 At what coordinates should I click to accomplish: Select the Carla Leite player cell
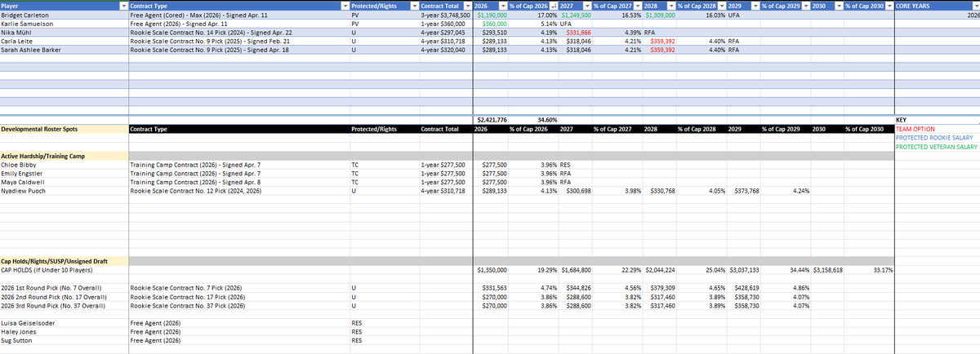tap(64, 41)
